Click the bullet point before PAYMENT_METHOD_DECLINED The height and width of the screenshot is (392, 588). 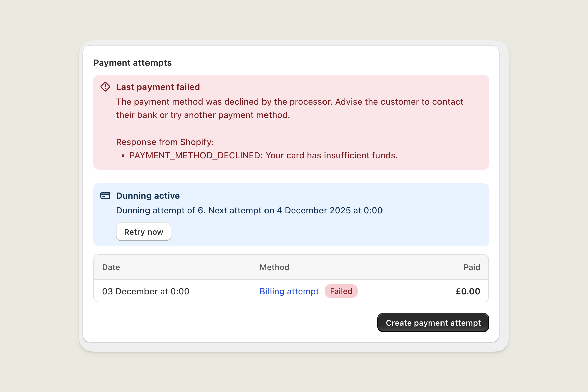123,156
